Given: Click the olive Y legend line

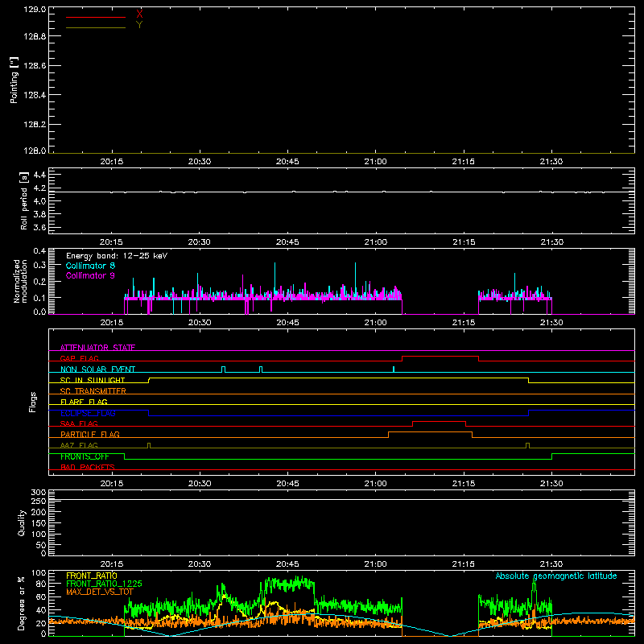Looking at the screenshot, I should [x=96, y=27].
